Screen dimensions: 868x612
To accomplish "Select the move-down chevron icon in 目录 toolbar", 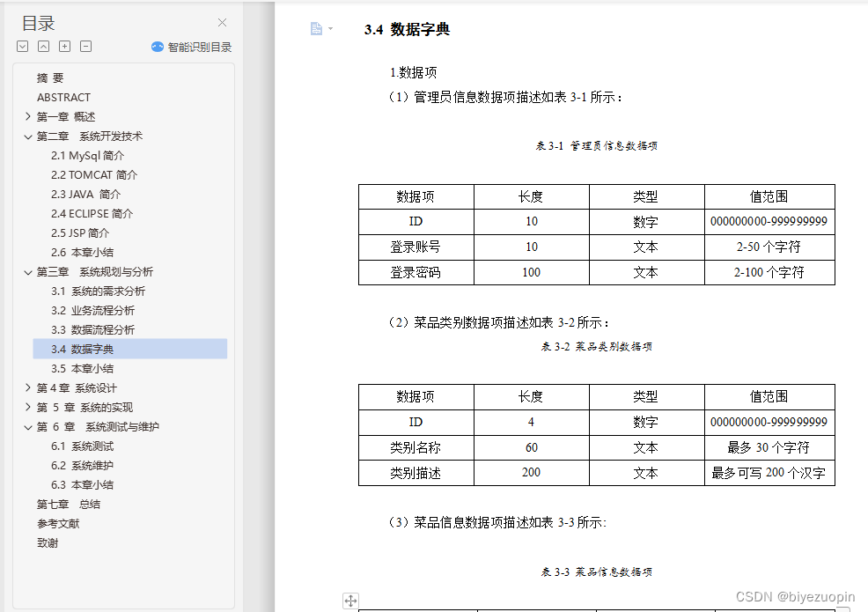I will [x=21, y=45].
